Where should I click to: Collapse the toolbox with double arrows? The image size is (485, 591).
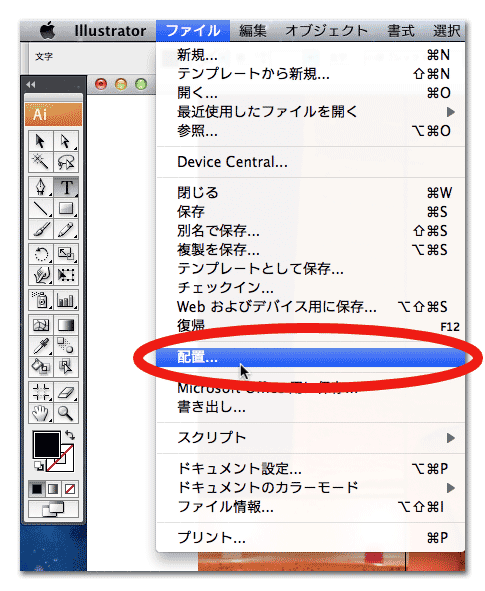[31, 85]
